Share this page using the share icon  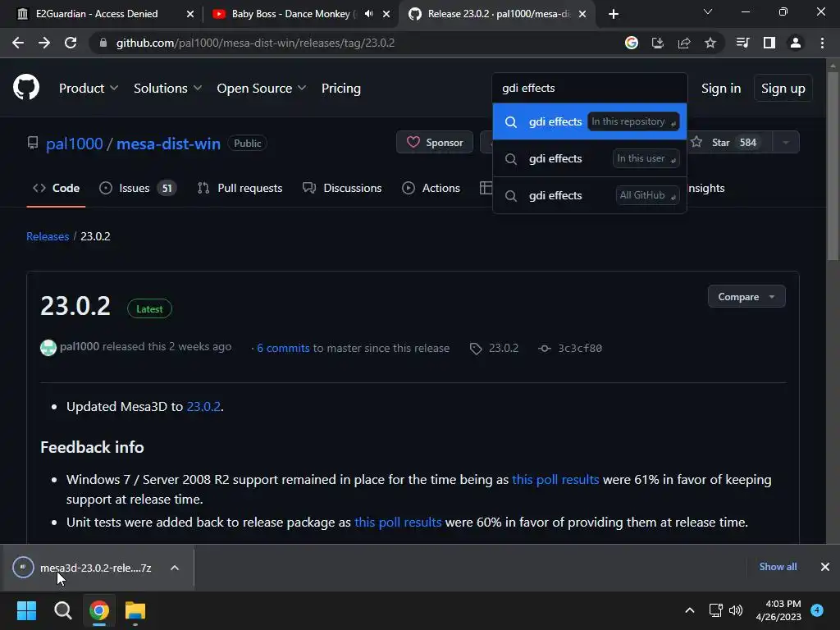(x=684, y=43)
